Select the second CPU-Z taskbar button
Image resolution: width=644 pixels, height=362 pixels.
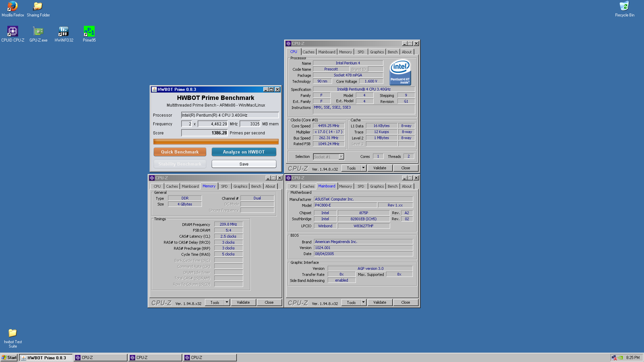coord(155,358)
